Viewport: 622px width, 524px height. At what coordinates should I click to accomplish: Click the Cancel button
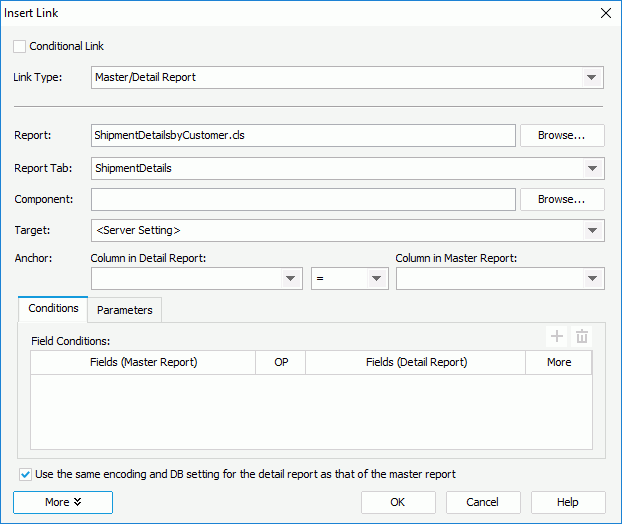[x=483, y=502]
